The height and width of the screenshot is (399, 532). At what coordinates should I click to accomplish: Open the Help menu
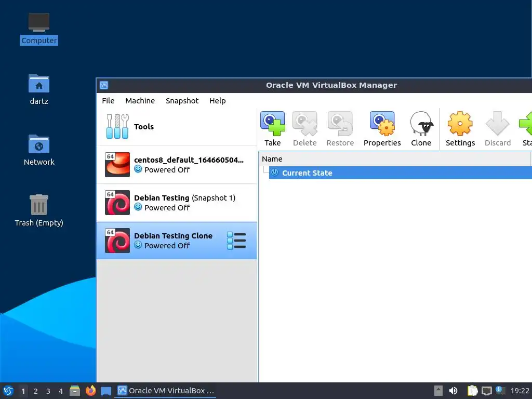click(x=218, y=101)
